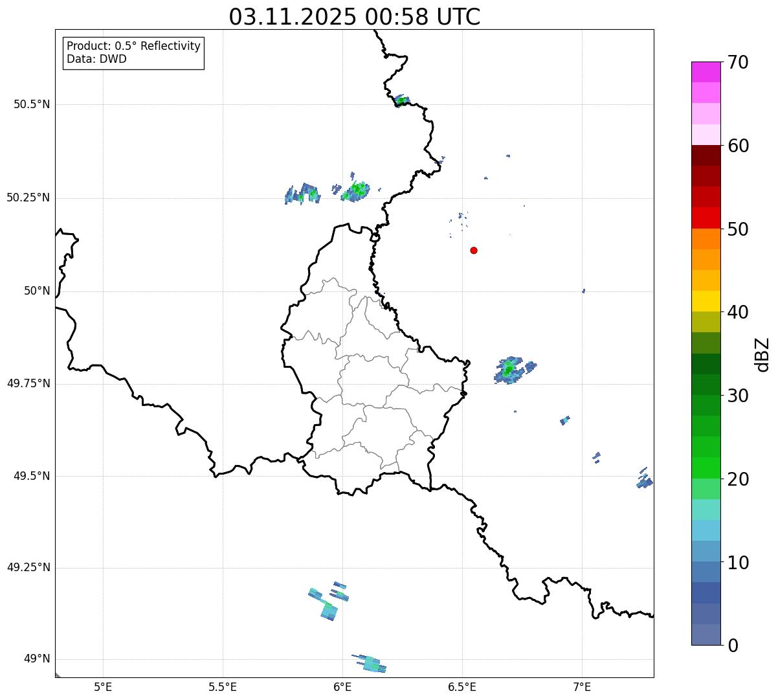Viewport: 778px width, 700px height.
Task: Click the 49.25°N latitude label
Action: pos(28,567)
